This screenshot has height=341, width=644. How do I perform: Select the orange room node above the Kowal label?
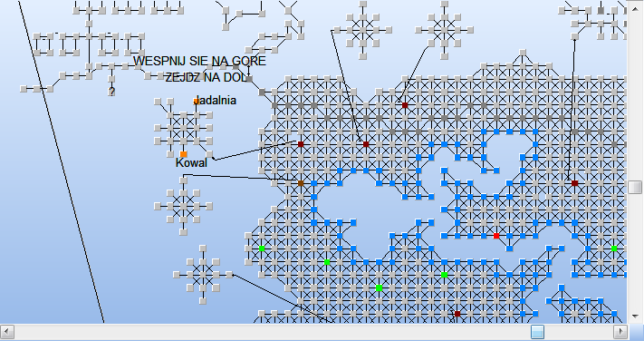pos(184,154)
